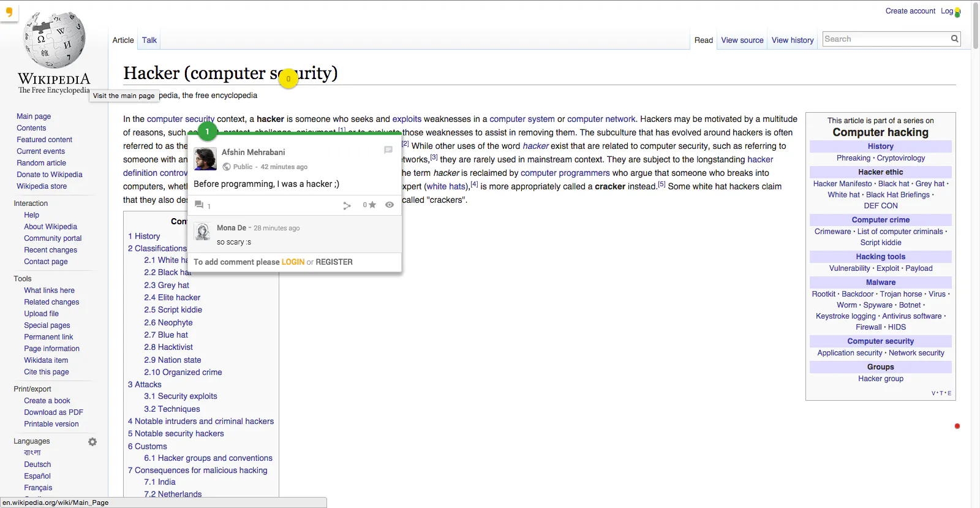Open the Create account link
Viewport: 980px width, 508px height.
910,11
